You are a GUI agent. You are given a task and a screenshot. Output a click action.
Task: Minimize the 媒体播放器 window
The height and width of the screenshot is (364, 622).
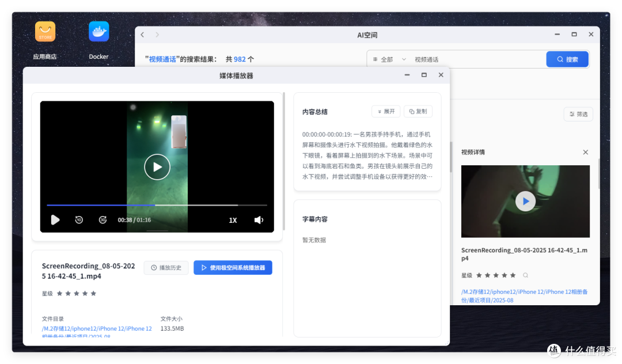tap(407, 75)
